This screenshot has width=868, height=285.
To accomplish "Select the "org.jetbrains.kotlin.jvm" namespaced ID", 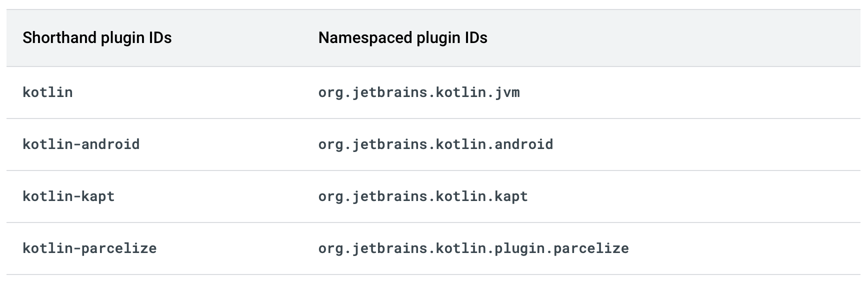I will 419,92.
